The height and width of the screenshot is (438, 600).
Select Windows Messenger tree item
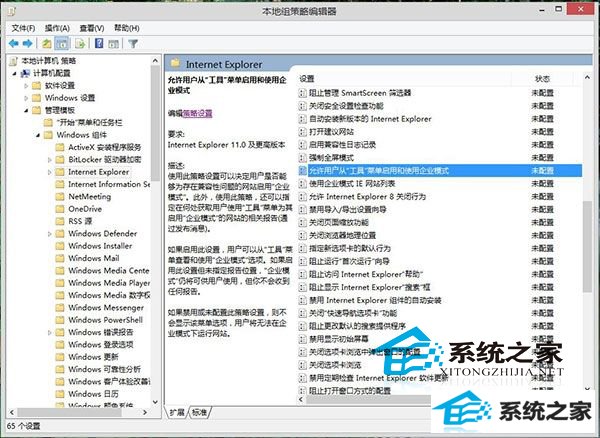tap(106, 308)
